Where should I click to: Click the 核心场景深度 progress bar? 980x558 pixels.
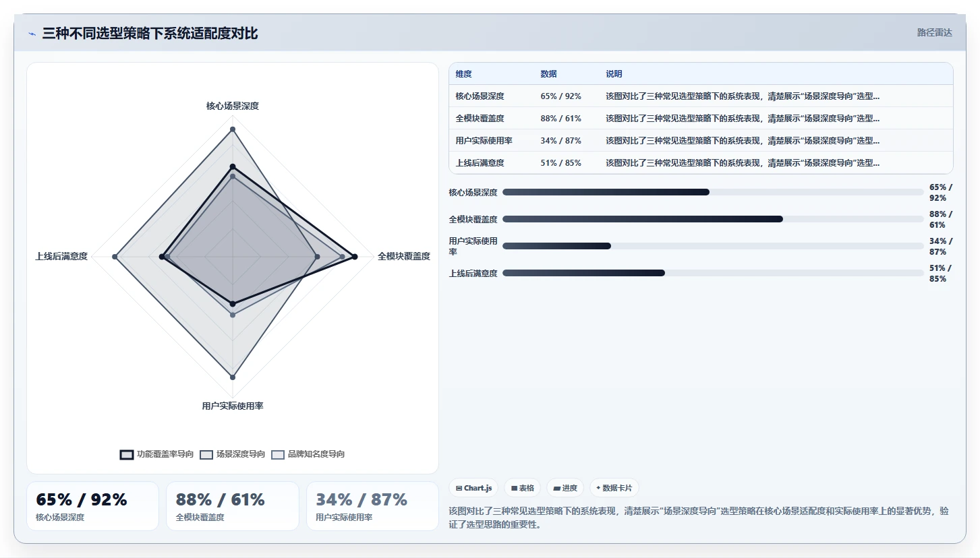713,192
